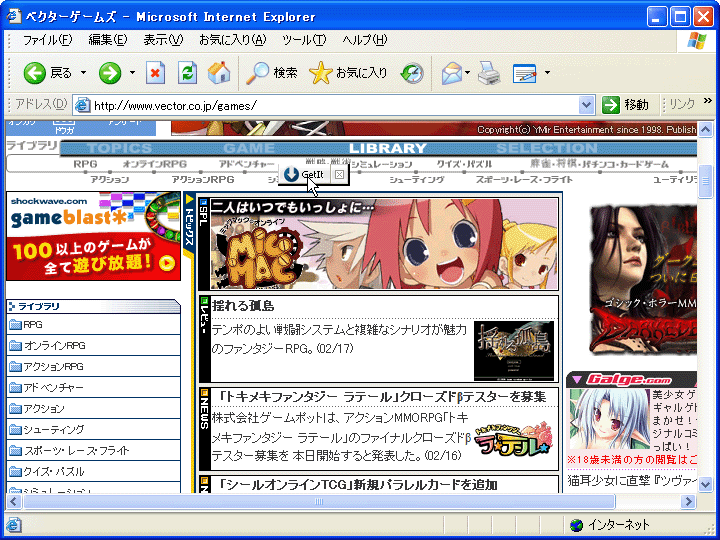The width and height of the screenshot is (720, 540).
Task: Click the horizontal scrollbar left arrow
Action: pyautogui.click(x=14, y=501)
